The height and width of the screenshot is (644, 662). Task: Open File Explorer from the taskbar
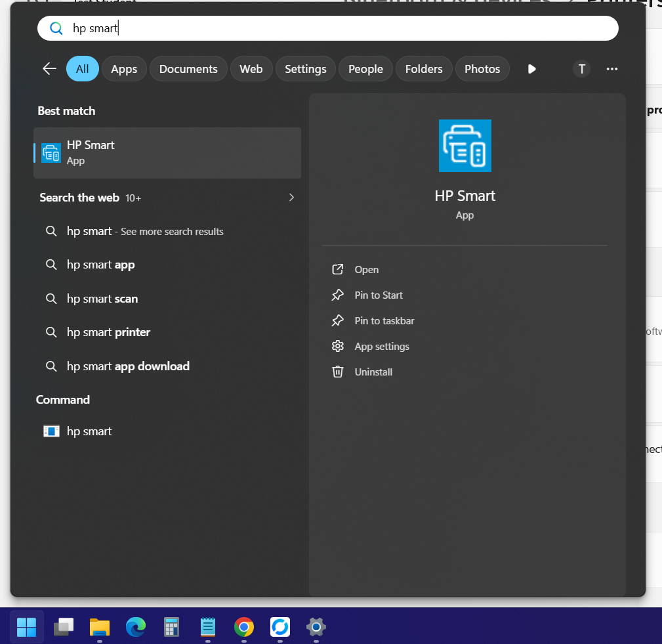click(x=100, y=627)
